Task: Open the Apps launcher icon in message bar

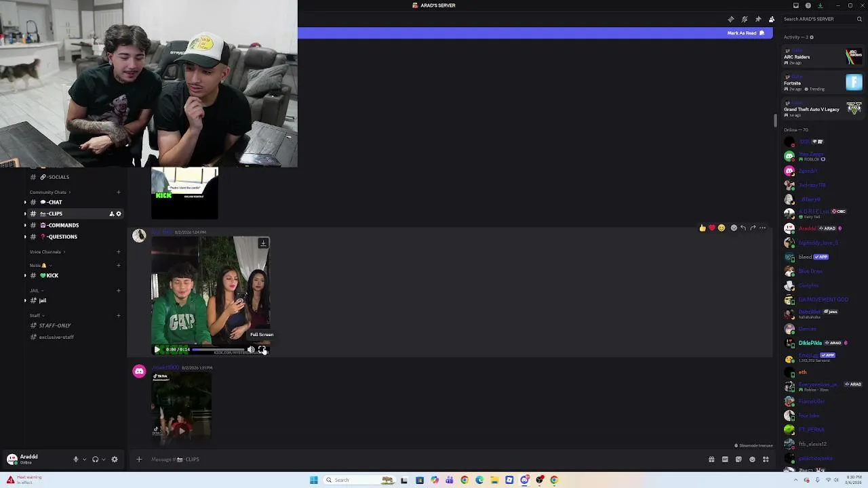Action: 766,459
